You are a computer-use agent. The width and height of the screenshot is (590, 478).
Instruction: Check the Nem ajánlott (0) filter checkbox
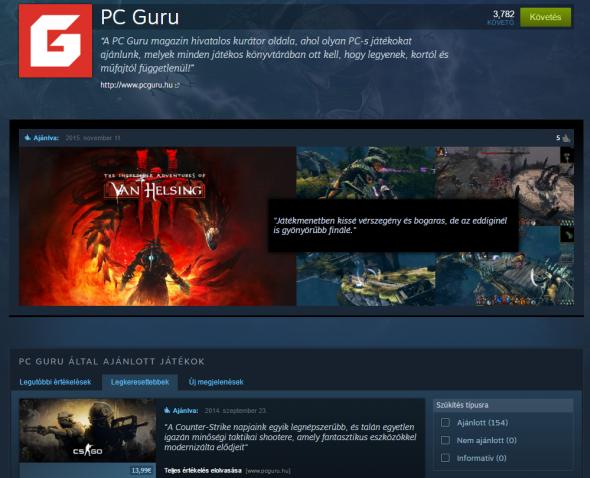pos(445,440)
